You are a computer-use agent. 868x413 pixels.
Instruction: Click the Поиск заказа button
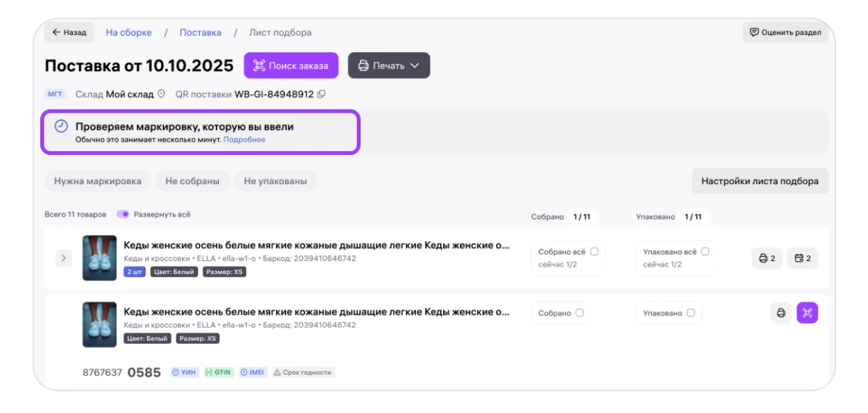(291, 66)
